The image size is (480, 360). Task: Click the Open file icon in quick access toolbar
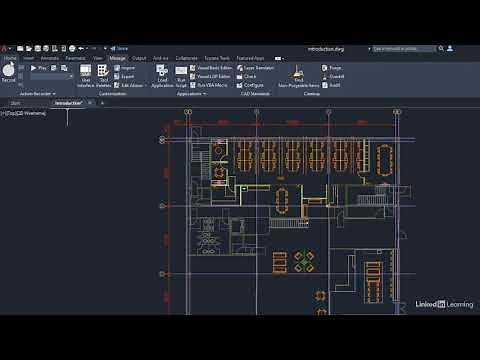[29, 49]
